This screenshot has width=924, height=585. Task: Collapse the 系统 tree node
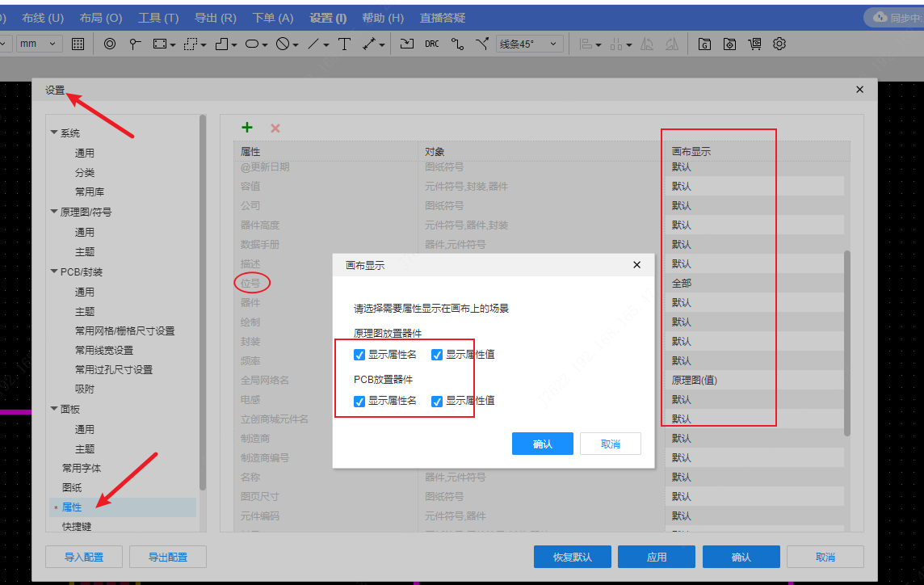coord(54,133)
